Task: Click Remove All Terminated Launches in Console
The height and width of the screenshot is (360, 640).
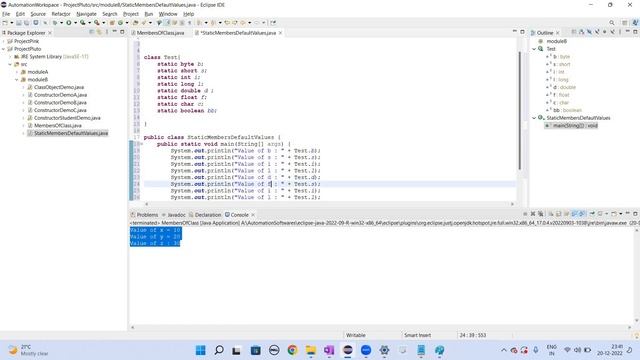Action: [540, 214]
